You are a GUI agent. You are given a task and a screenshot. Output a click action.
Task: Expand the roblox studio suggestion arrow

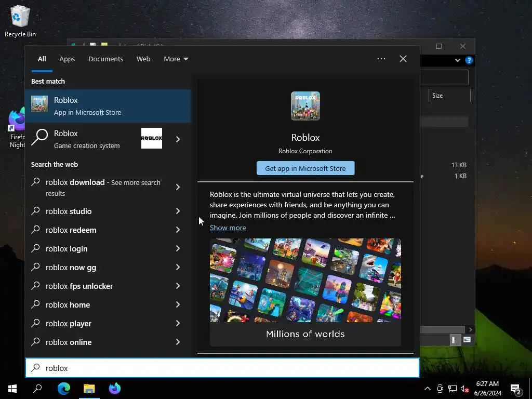pyautogui.click(x=178, y=211)
